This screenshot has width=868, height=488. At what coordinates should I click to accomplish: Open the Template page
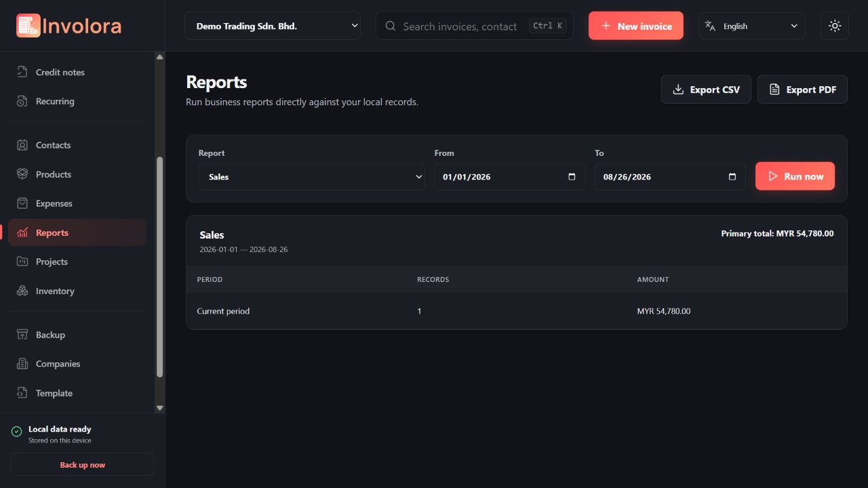coord(77,393)
